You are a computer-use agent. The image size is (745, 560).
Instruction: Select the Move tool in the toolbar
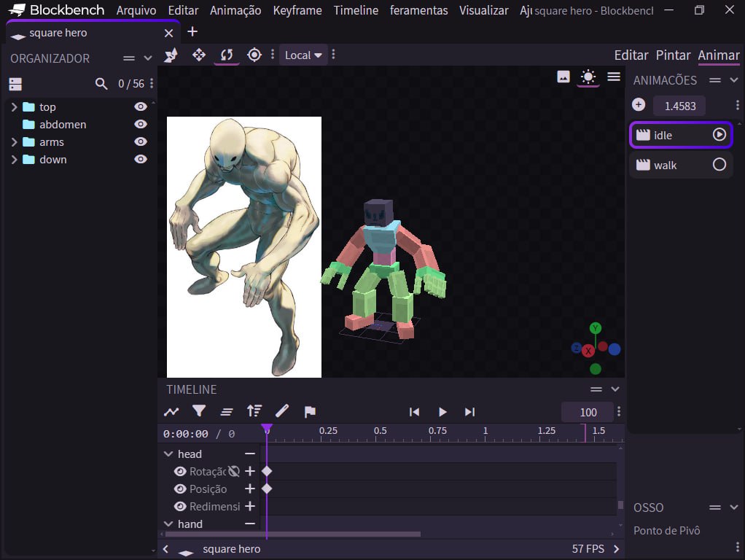[x=198, y=55]
